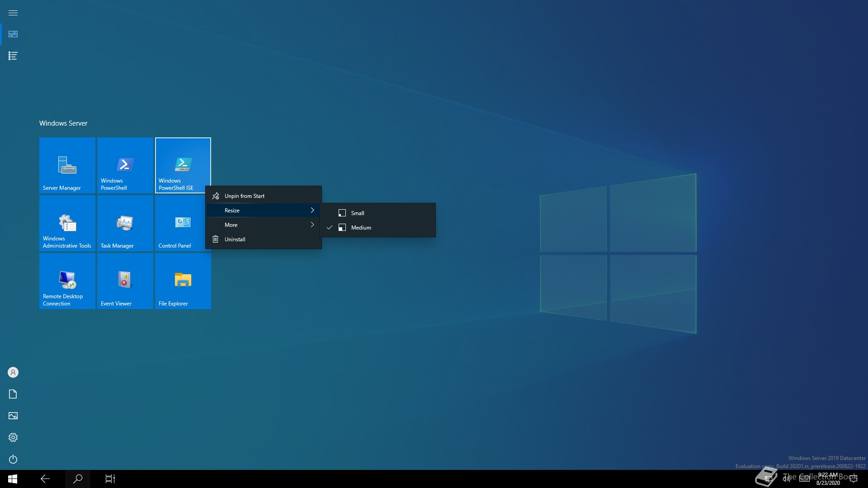Launch the Event Viewer tile
868x488 pixels.
125,281
